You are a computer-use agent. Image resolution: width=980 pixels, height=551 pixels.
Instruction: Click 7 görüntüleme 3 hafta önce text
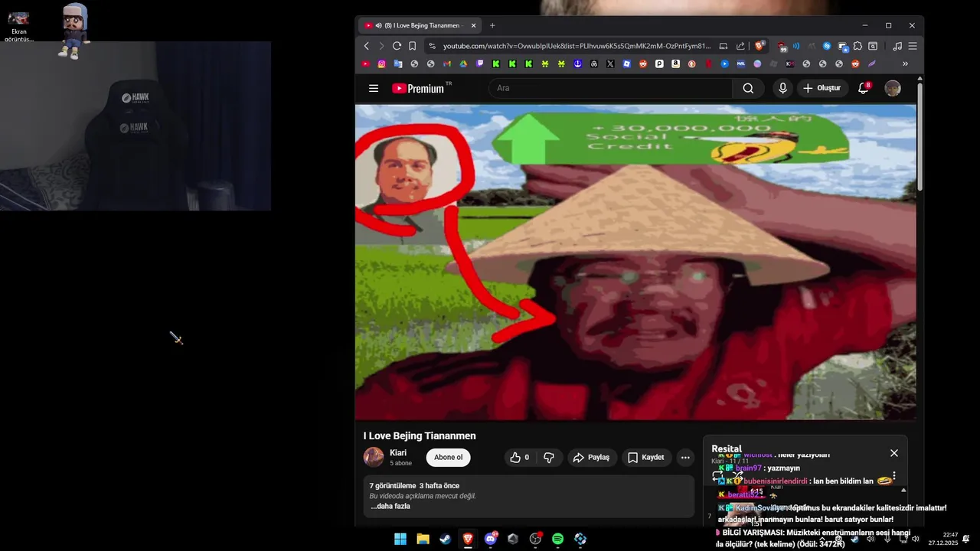[x=414, y=485]
